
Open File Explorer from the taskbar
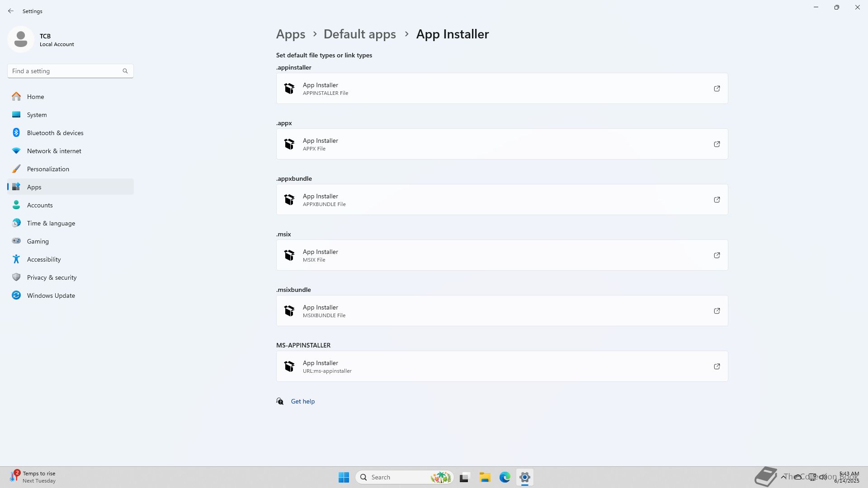[485, 477]
